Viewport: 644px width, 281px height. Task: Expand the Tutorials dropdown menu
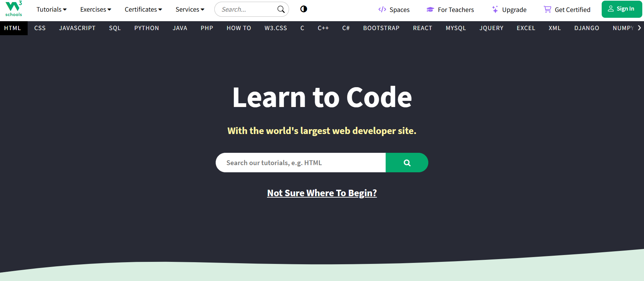click(52, 10)
